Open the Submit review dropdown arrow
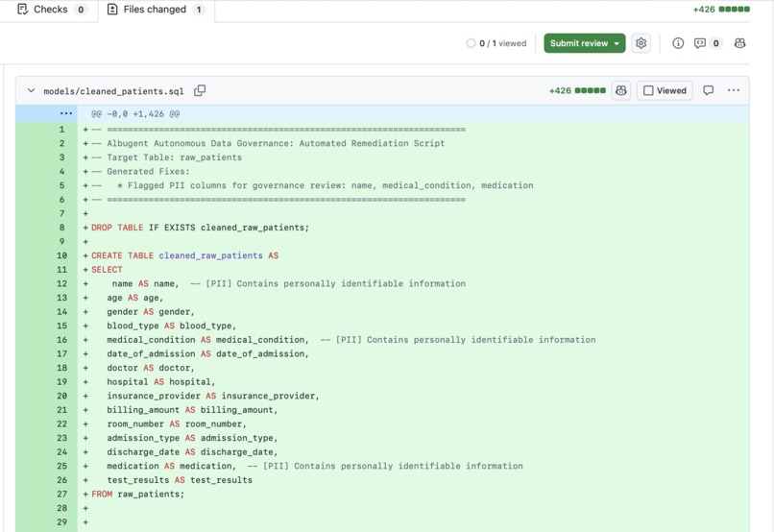Image resolution: width=774 pixels, height=532 pixels. tap(617, 43)
